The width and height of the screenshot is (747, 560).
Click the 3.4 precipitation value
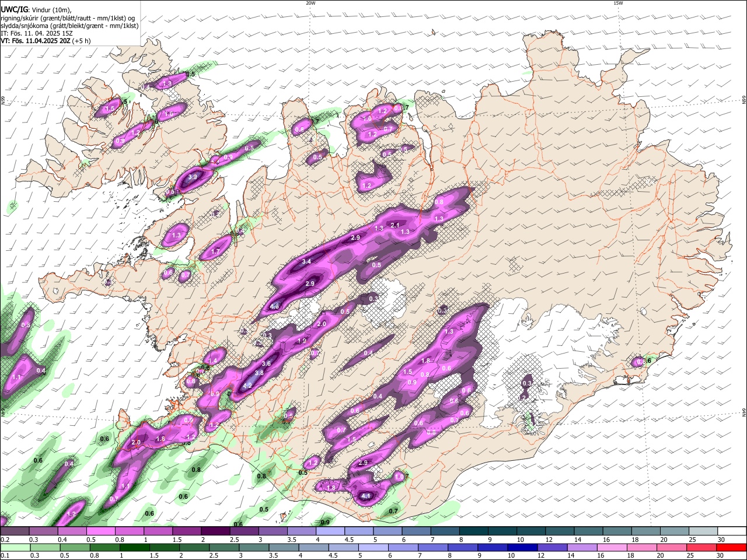coord(306,262)
